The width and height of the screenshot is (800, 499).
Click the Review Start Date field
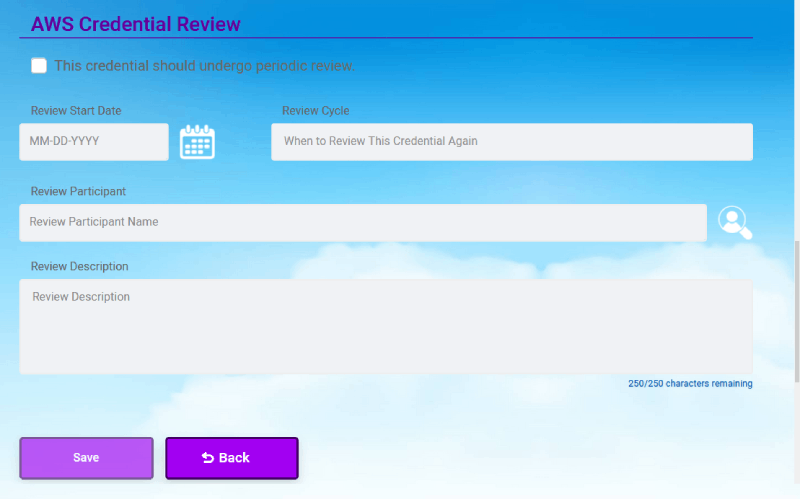click(x=94, y=142)
